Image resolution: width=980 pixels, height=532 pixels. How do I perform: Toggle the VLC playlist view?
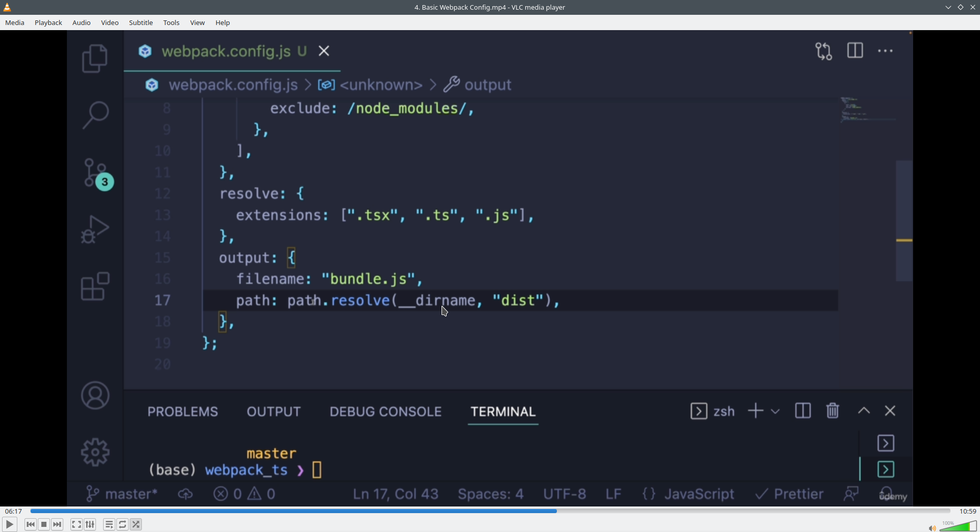coord(109,524)
